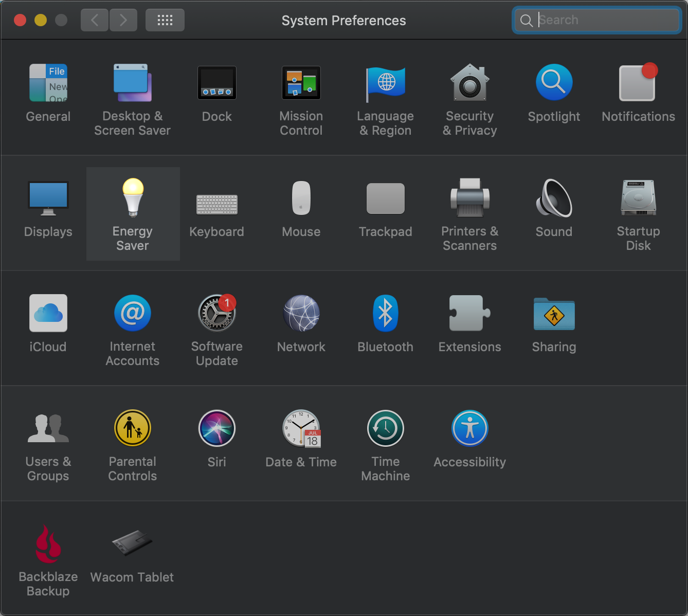688x616 pixels.
Task: Click the Search field
Action: coord(597,20)
